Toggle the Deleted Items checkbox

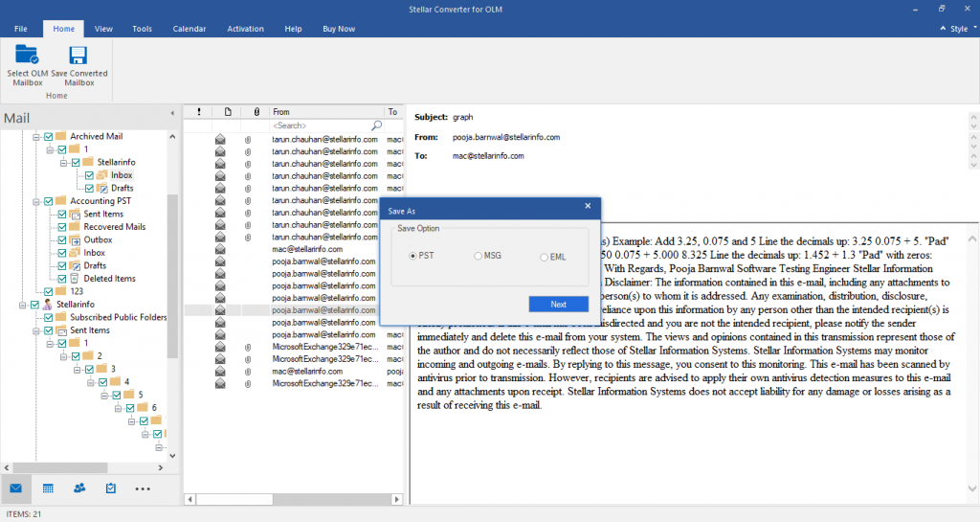click(x=62, y=279)
